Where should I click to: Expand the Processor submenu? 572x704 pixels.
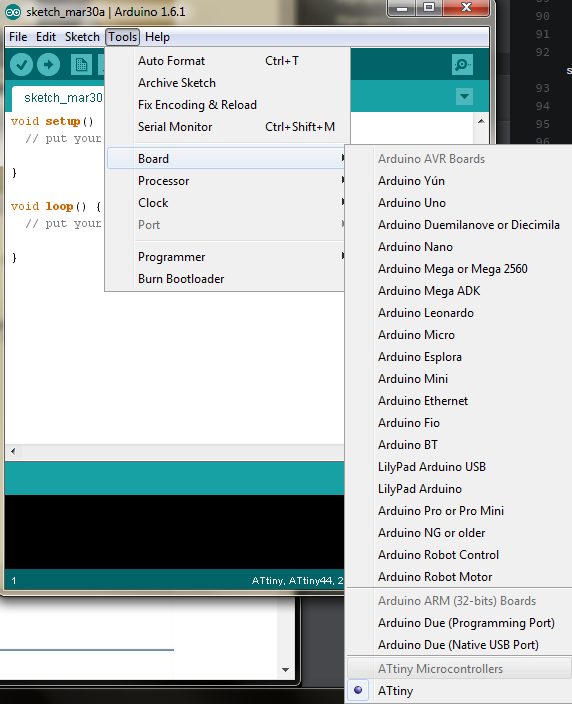[226, 180]
